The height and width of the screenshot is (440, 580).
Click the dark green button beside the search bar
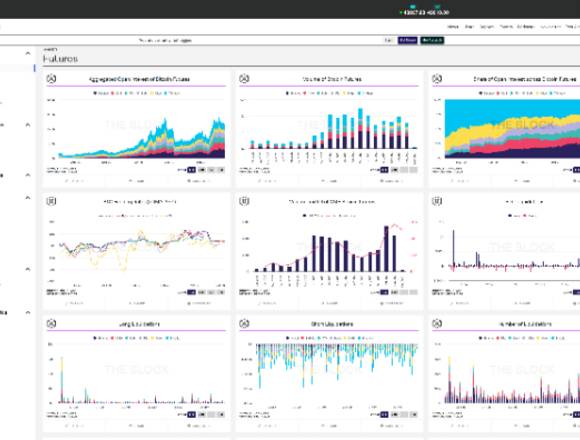click(432, 40)
